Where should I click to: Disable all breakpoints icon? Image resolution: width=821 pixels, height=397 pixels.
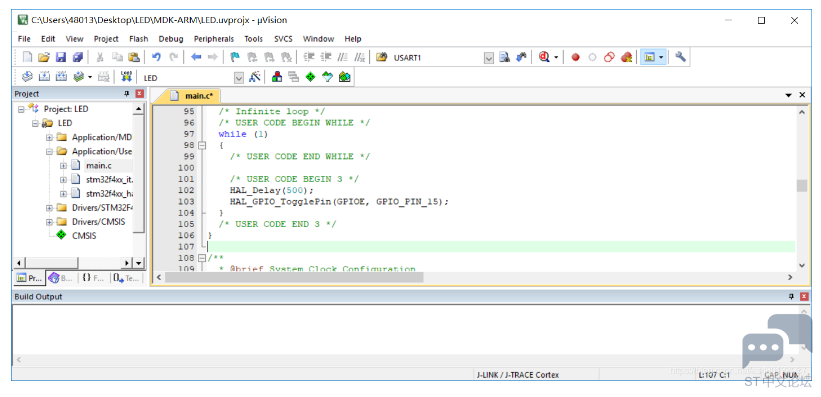pyautogui.click(x=609, y=57)
